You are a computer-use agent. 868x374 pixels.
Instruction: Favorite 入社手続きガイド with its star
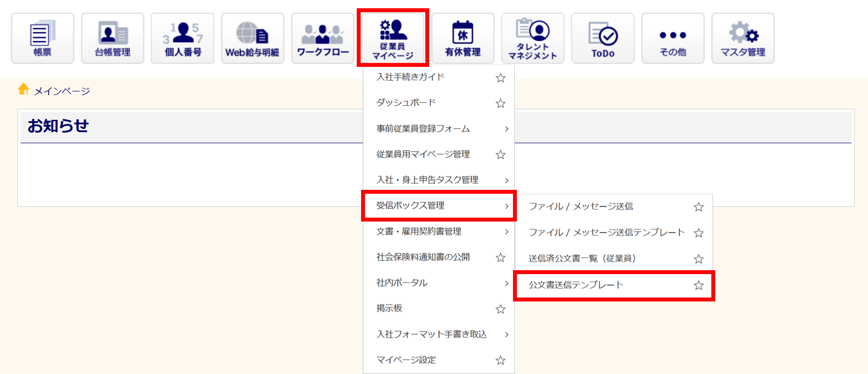(x=500, y=78)
